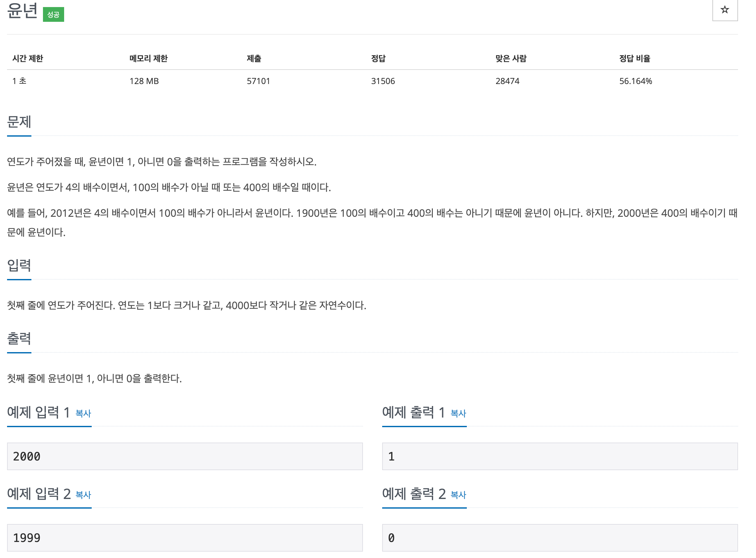The height and width of the screenshot is (558, 756).
Task: Click the 메모리 제한 value 128 MB
Action: pyautogui.click(x=144, y=81)
